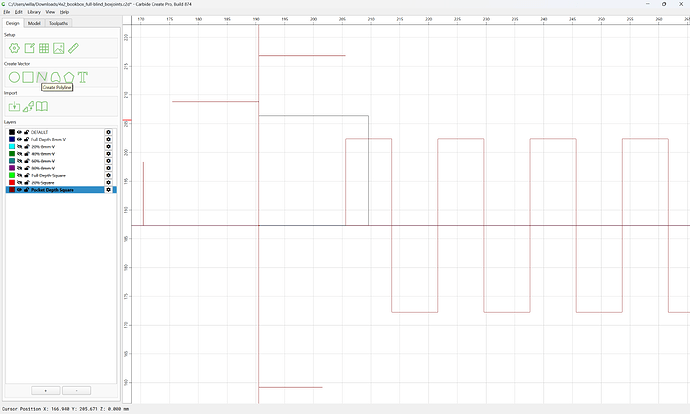The height and width of the screenshot is (414, 690).
Task: Show the 20% Square layer
Action: coord(19,183)
